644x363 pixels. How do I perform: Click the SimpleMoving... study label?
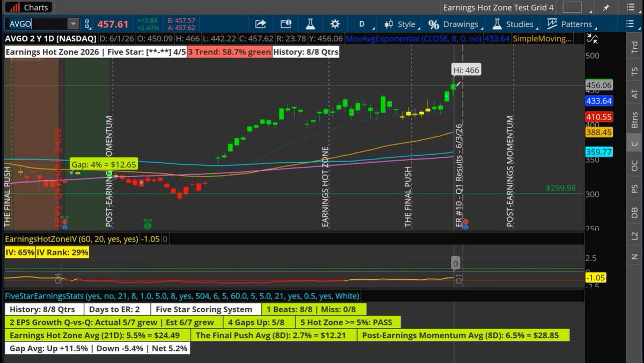point(542,39)
